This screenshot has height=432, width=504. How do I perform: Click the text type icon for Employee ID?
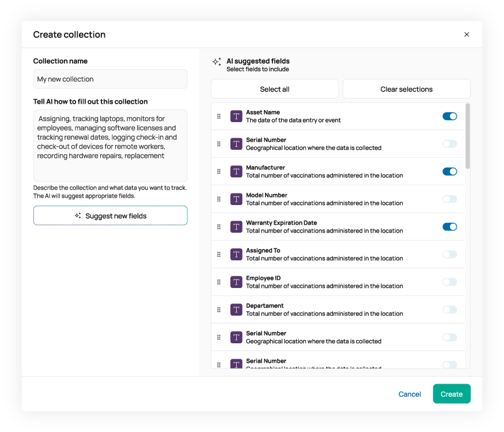[x=236, y=282]
